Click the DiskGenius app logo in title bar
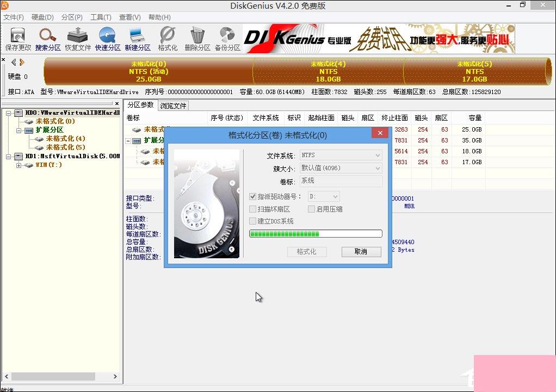Image resolution: width=556 pixels, height=392 pixels. point(4,5)
